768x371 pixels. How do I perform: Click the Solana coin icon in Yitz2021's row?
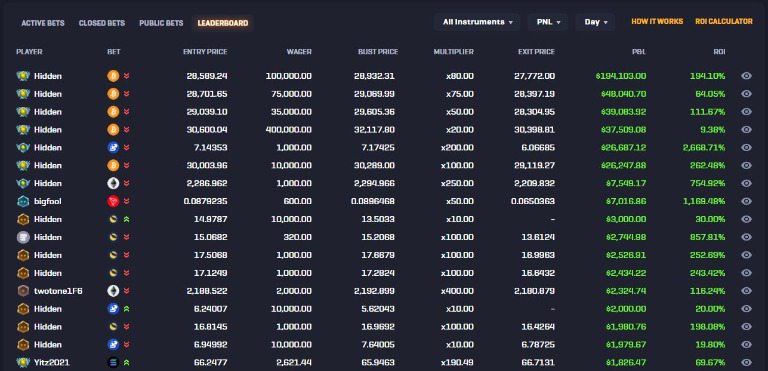pos(113,363)
